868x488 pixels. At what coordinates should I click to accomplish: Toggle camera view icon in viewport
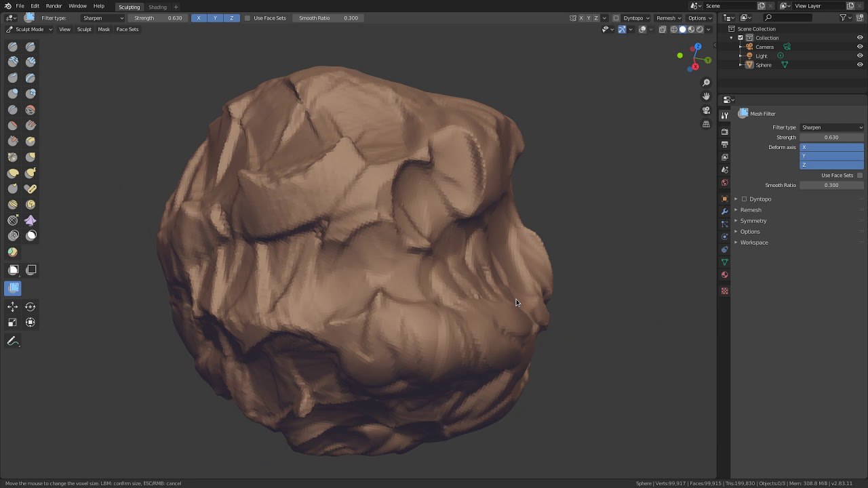point(706,110)
